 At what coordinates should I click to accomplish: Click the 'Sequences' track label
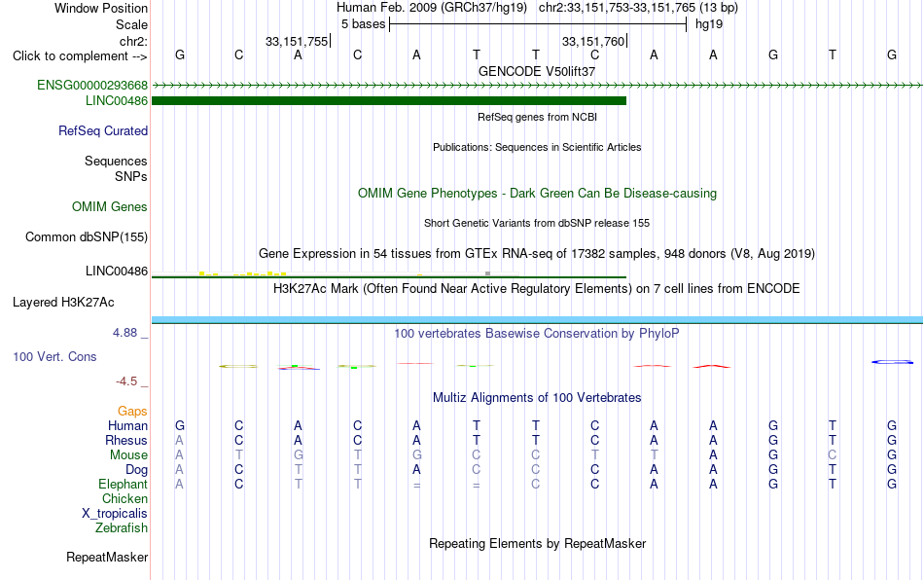click(116, 161)
